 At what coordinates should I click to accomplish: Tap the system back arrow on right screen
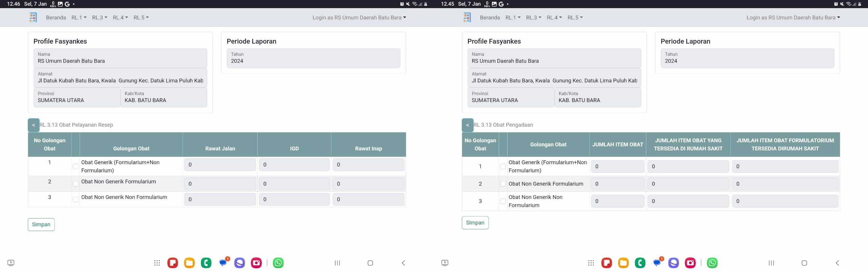click(x=837, y=263)
